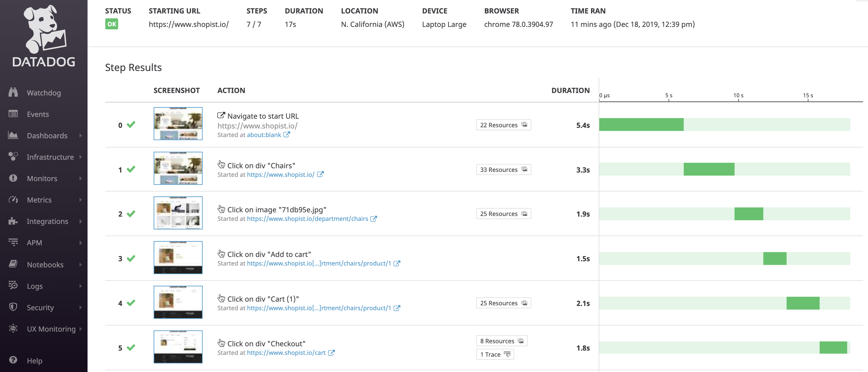Click the 5.4s green duration bar
Screen dimensions: 868x372
pyautogui.click(x=641, y=125)
